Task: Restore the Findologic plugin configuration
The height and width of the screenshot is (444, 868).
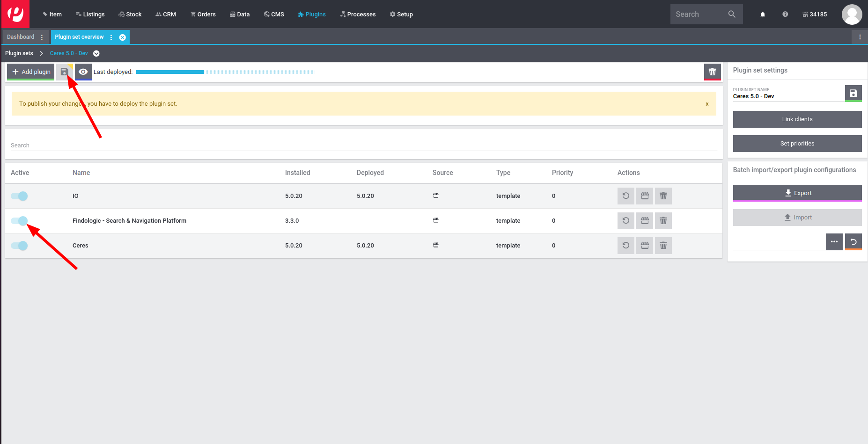Action: point(626,221)
